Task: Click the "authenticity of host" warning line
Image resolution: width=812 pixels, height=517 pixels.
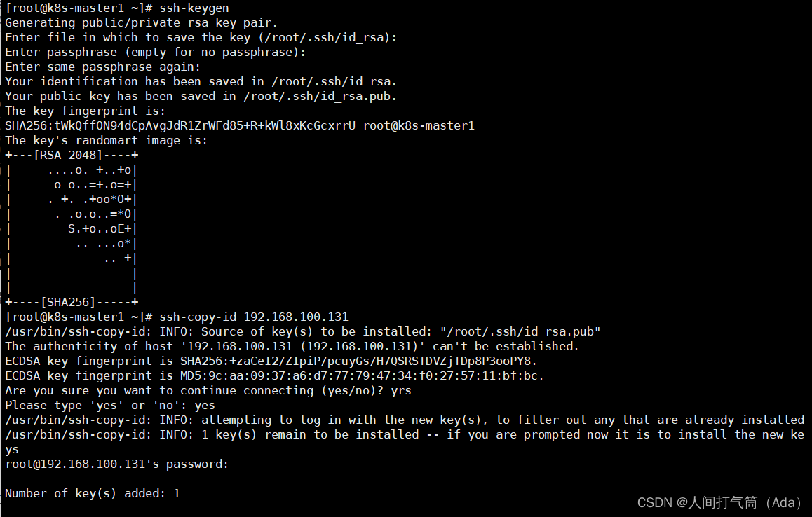Action: coord(292,346)
